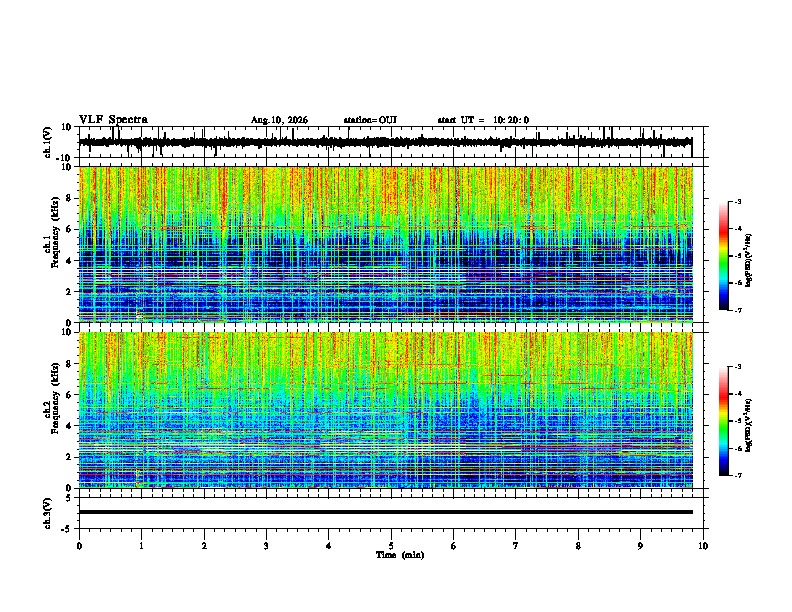This screenshot has height=612, width=792.
Task: Select the date text "Aug.10, 2026"
Action: pyautogui.click(x=279, y=120)
